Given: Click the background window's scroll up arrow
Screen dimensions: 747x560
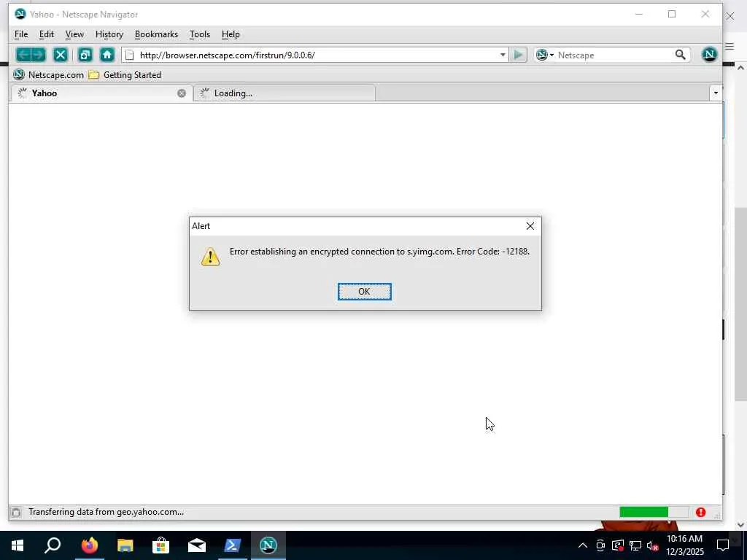Looking at the screenshot, I should 740,68.
